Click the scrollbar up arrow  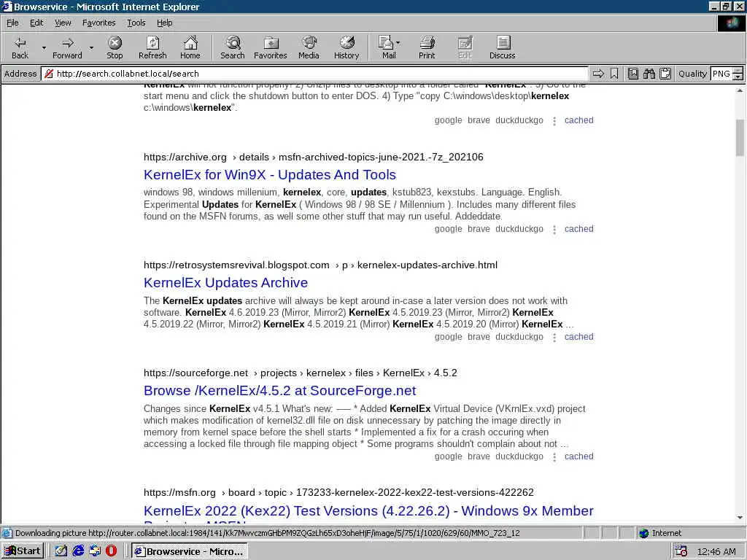[740, 90]
